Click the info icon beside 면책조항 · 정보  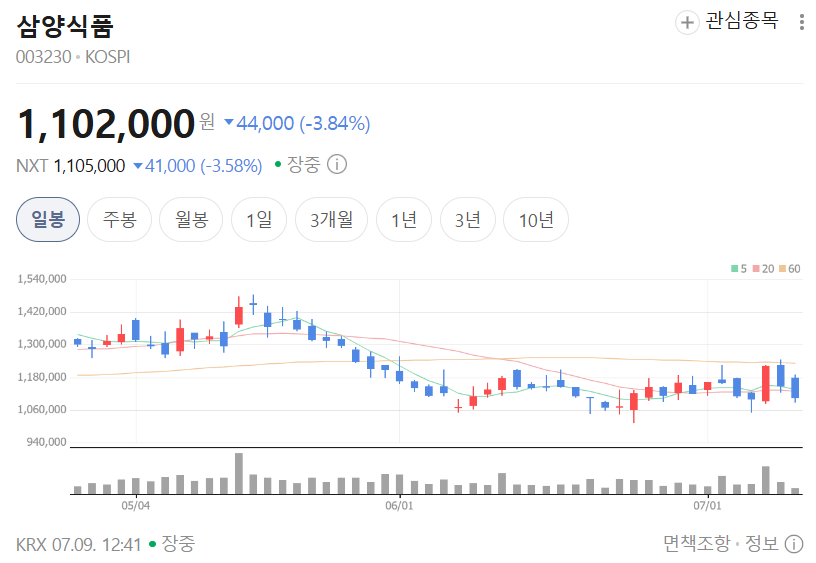[794, 544]
